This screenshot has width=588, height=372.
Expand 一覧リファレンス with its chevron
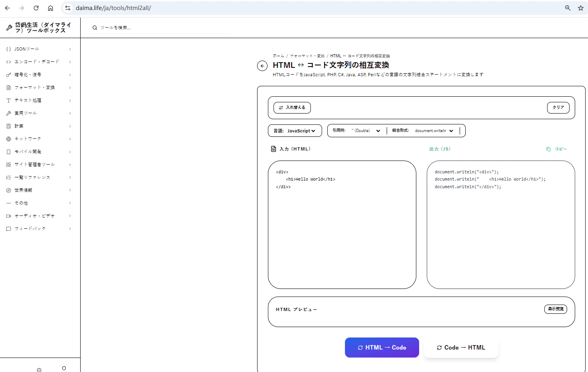(70, 177)
